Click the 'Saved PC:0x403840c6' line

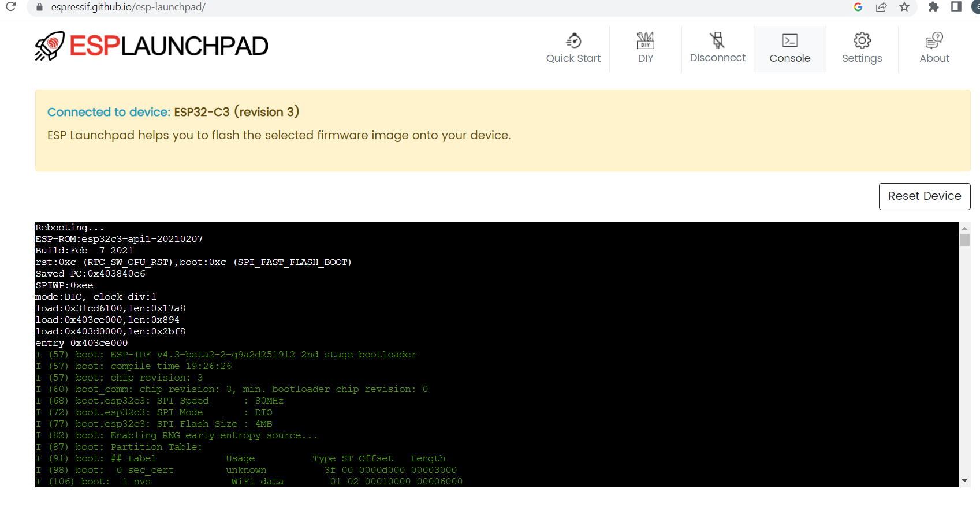90,274
